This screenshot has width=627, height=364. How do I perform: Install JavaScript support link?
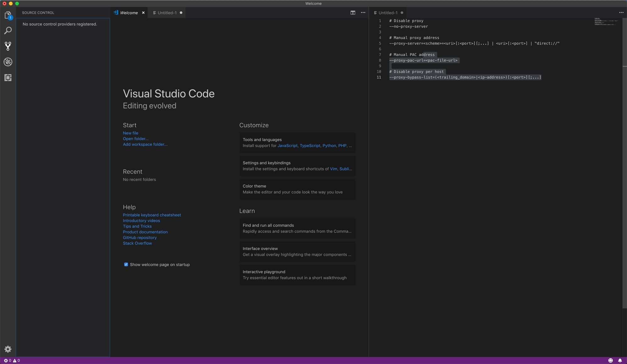pos(287,145)
